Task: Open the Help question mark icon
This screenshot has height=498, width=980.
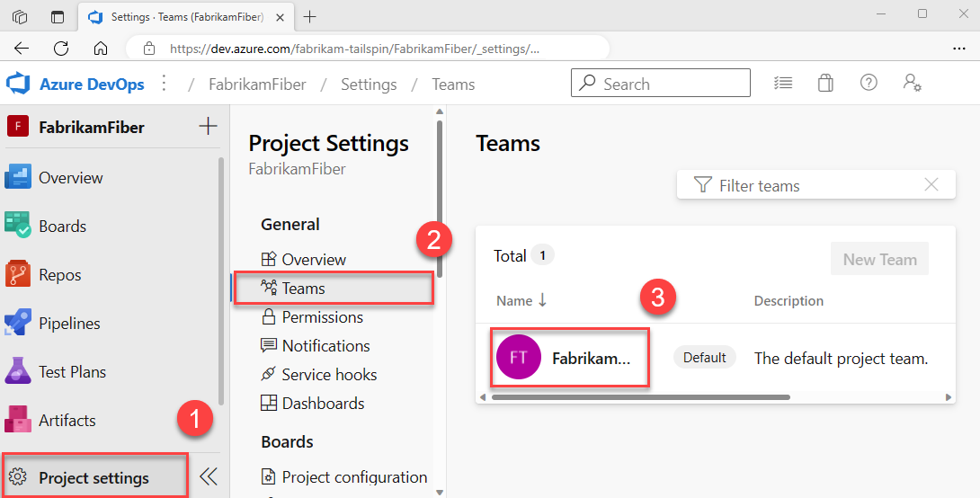Action: click(869, 84)
